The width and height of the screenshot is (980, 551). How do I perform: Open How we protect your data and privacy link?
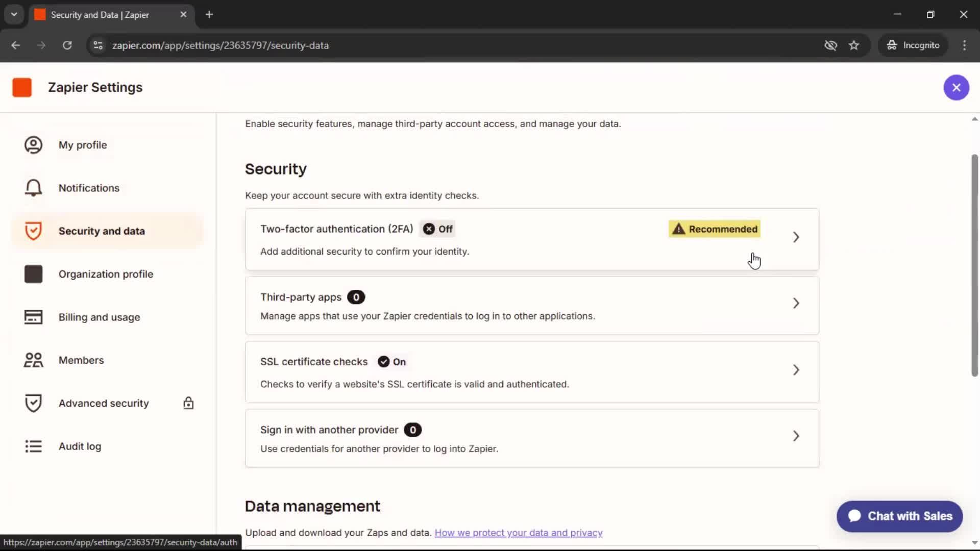click(x=519, y=533)
